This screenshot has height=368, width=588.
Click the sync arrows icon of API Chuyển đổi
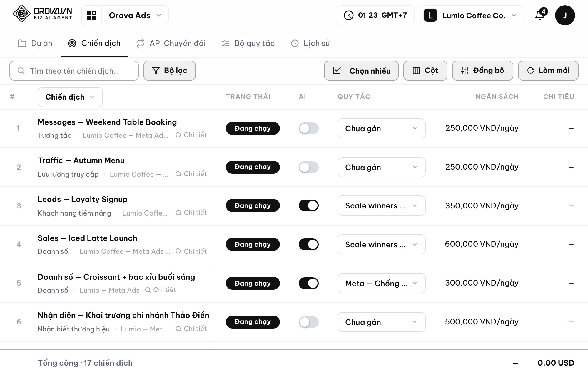point(140,43)
